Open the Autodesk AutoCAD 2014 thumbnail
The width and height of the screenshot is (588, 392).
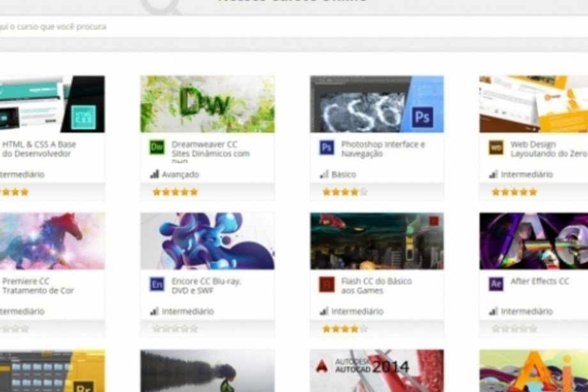(377, 371)
